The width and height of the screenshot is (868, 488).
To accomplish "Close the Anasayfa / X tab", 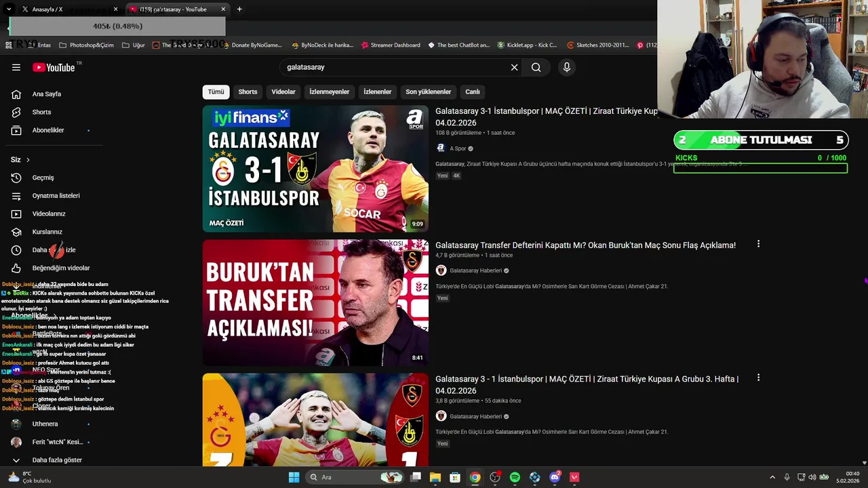I will coord(115,9).
